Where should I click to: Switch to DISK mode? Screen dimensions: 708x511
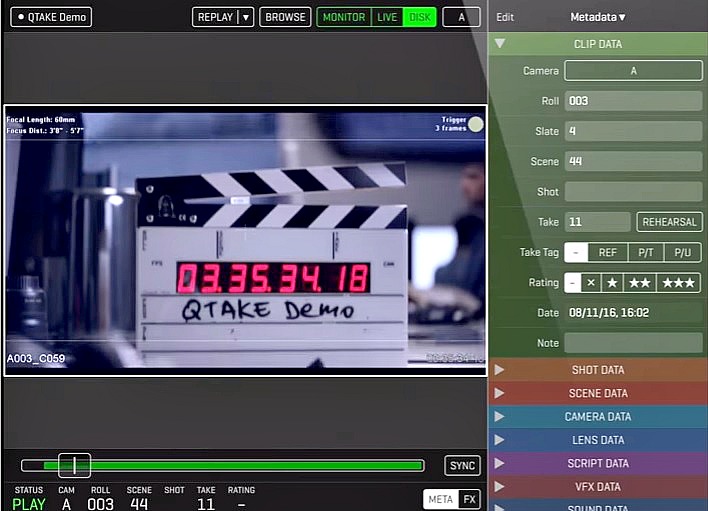coord(420,17)
